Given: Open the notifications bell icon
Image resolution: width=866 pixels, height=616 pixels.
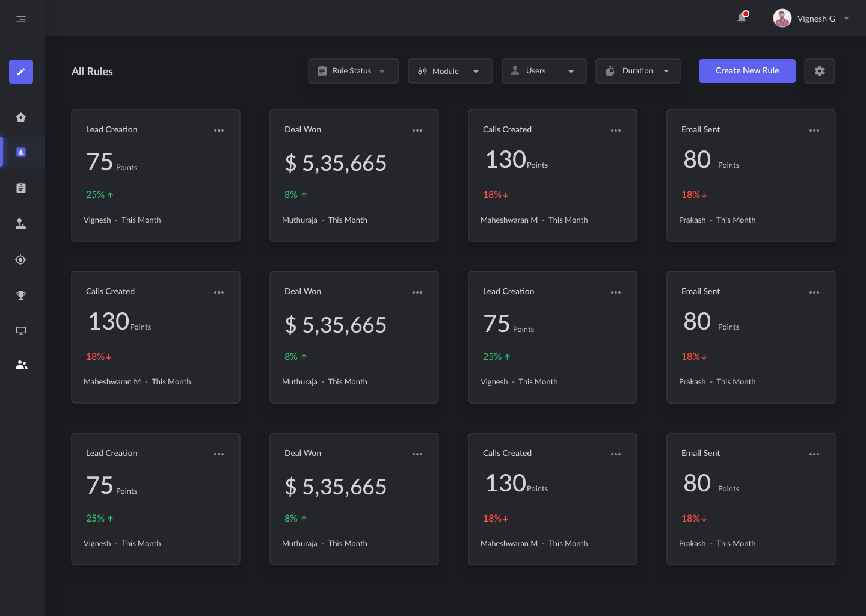Looking at the screenshot, I should [x=742, y=17].
